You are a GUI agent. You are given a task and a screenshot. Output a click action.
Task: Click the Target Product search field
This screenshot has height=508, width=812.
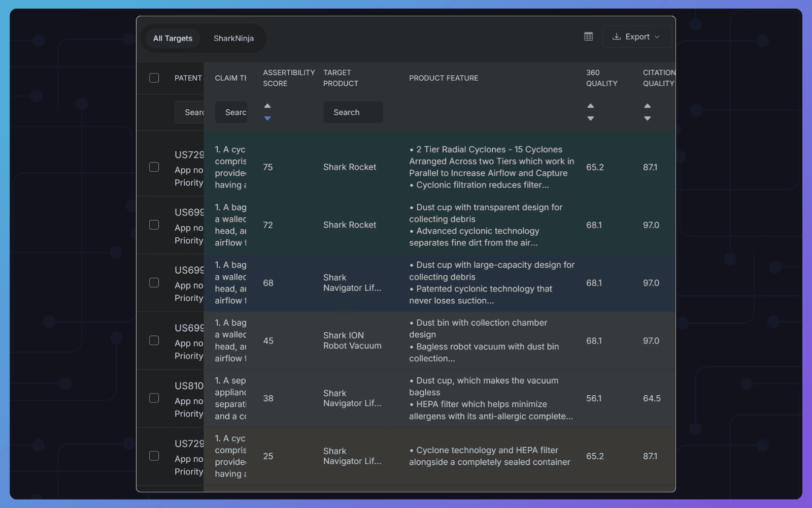(x=353, y=112)
